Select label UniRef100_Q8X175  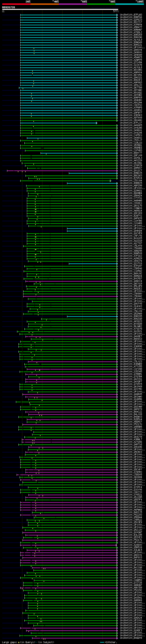point(131,206)
